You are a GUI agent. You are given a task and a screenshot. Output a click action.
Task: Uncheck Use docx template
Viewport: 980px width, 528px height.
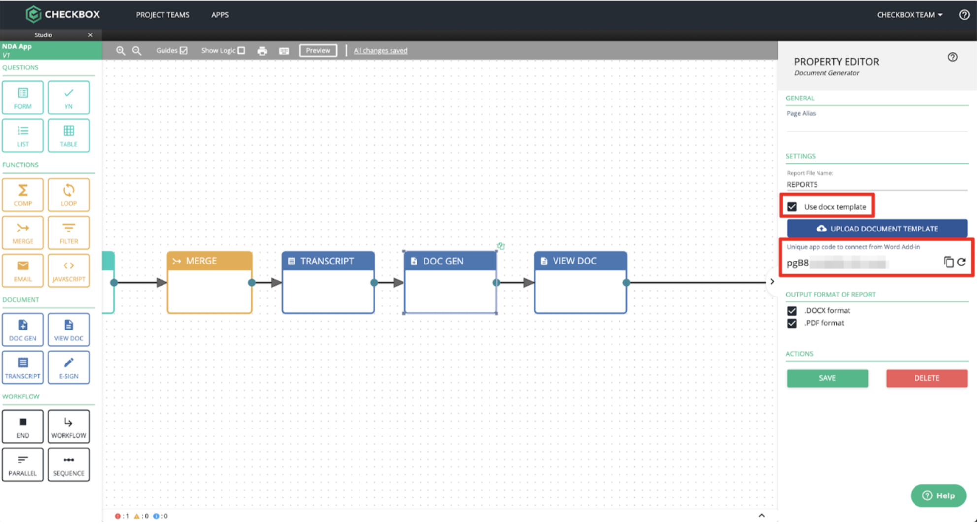click(x=792, y=207)
